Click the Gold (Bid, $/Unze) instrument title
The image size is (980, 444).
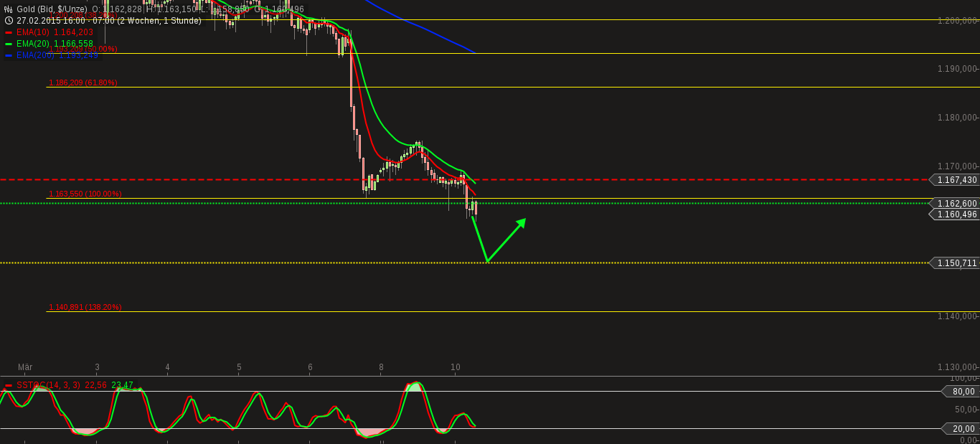52,9
